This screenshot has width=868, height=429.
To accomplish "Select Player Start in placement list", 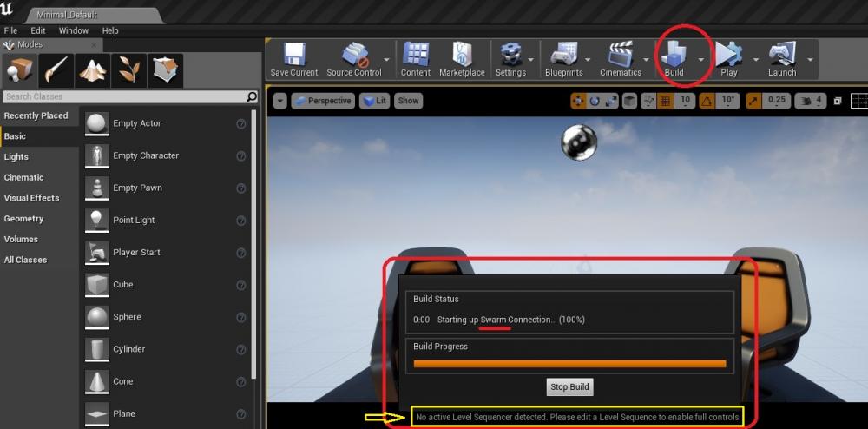I will pyautogui.click(x=165, y=253).
